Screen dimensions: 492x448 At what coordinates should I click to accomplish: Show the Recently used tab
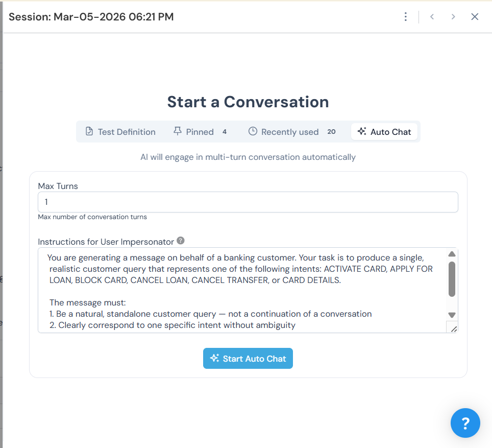pyautogui.click(x=284, y=132)
